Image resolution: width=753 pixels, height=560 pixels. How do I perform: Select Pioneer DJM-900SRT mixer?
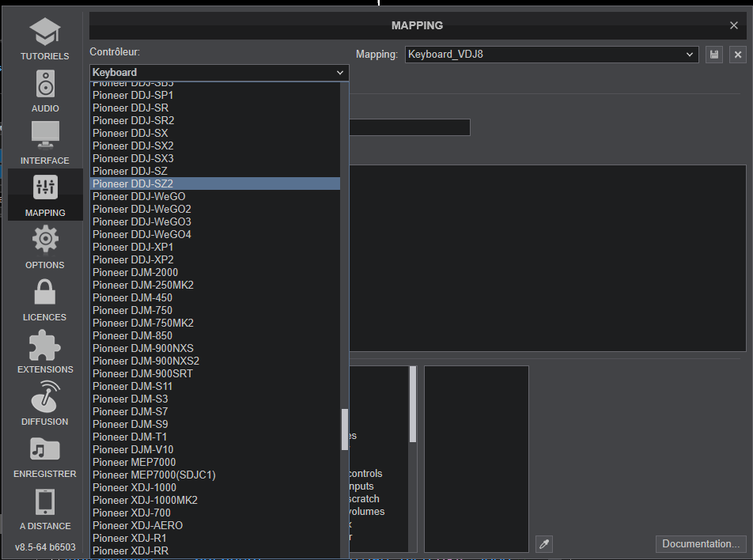[214, 373]
